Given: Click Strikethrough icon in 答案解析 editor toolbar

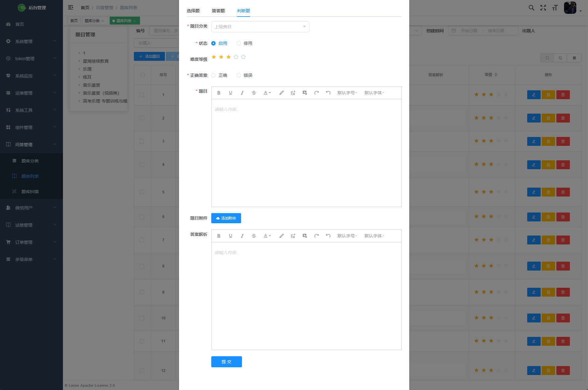Looking at the screenshot, I should pyautogui.click(x=254, y=236).
